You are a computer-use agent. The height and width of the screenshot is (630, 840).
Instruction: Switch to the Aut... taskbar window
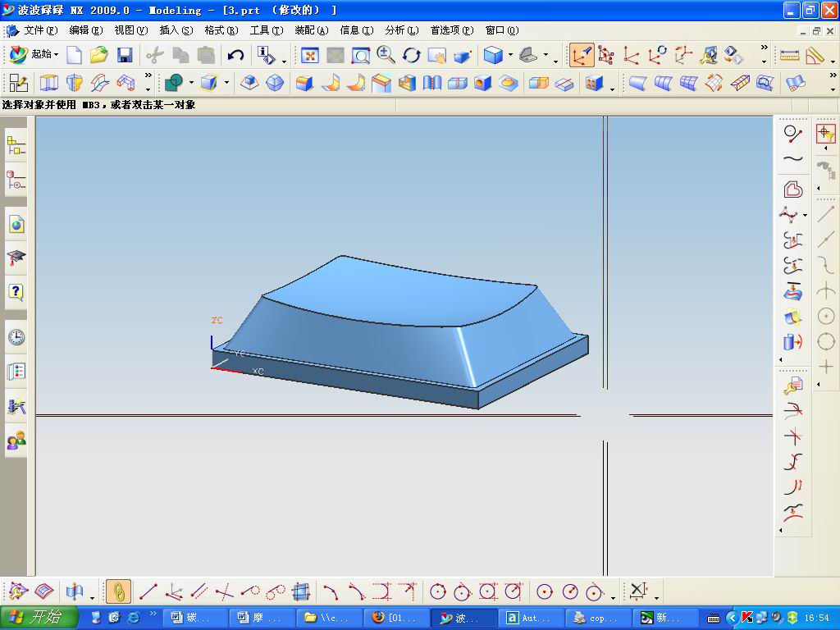[531, 618]
